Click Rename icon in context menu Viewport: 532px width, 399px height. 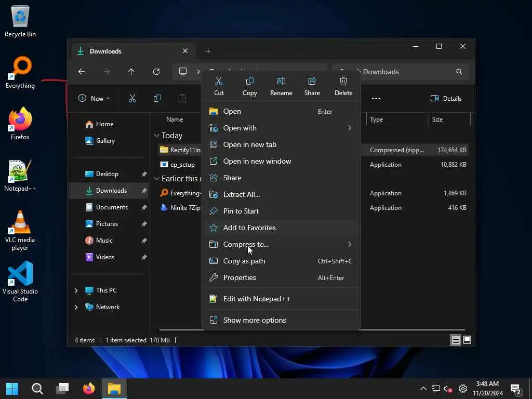[281, 86]
